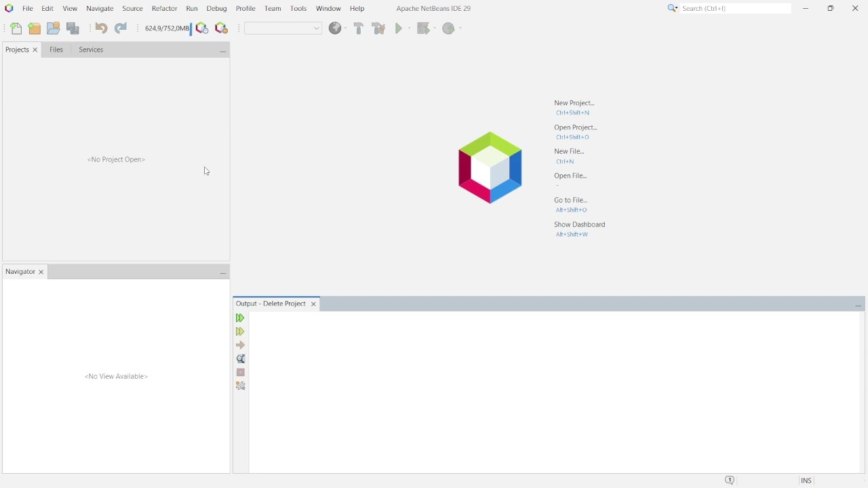Click the New Project toolbar icon
Screen dimensions: 868x488
pos(34,28)
